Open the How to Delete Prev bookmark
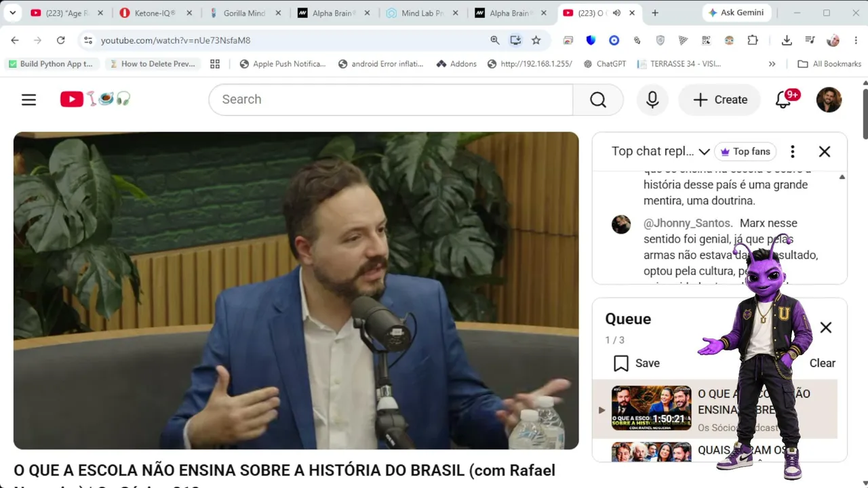The height and width of the screenshot is (488, 868). tap(153, 64)
